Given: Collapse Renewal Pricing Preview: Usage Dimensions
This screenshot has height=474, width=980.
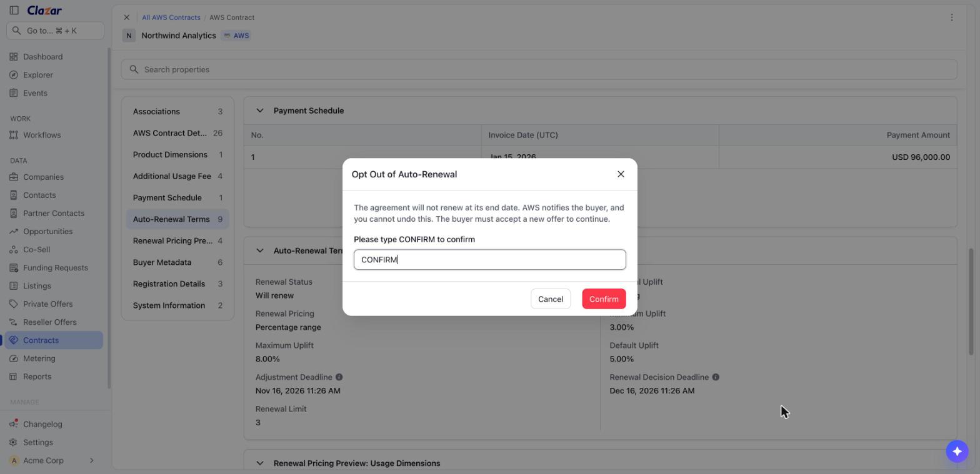Looking at the screenshot, I should (259, 463).
